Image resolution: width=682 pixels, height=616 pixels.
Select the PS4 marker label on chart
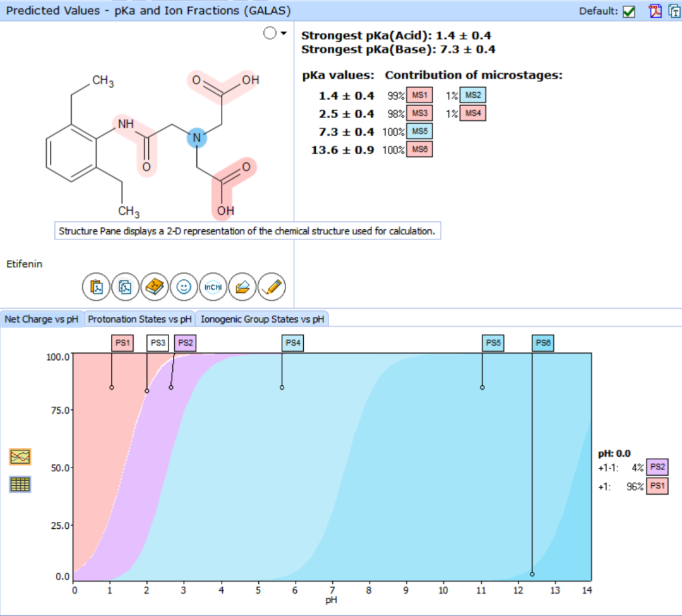click(x=293, y=343)
